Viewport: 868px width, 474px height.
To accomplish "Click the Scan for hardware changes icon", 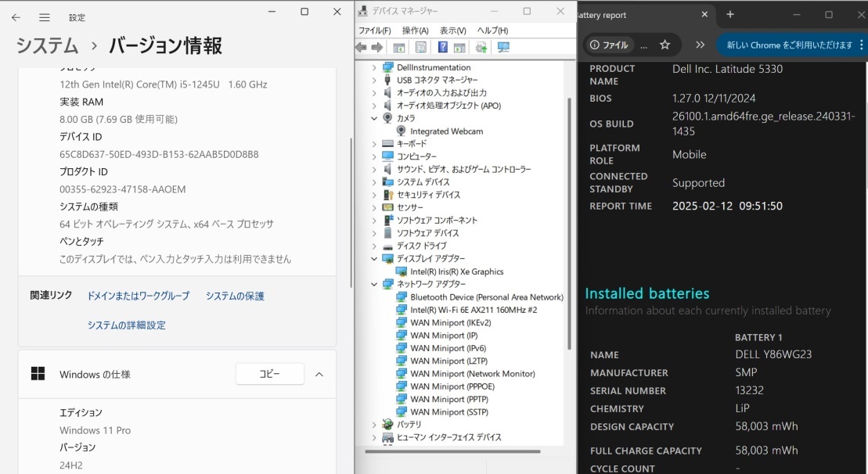I will (x=502, y=47).
